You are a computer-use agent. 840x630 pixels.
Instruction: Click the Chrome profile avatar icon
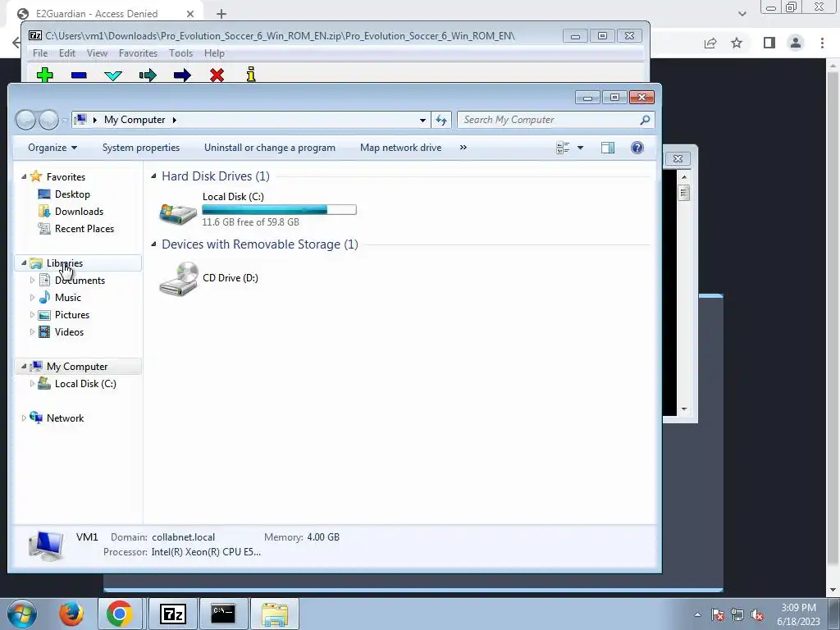pyautogui.click(x=796, y=43)
